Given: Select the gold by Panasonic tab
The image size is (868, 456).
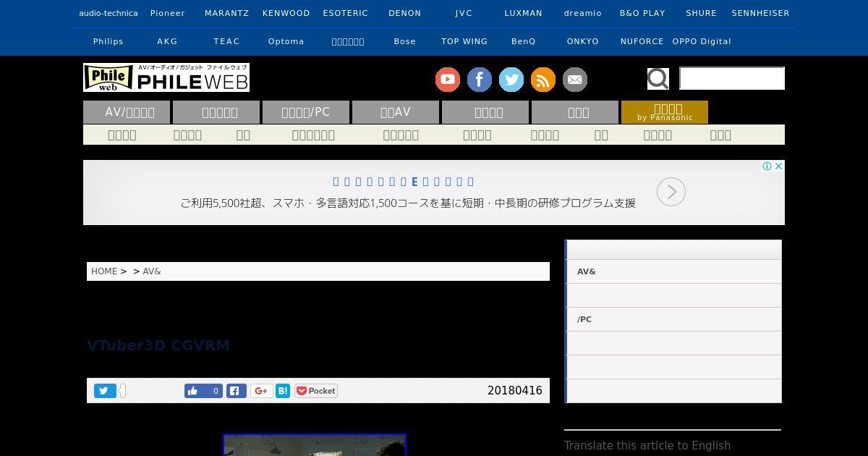Looking at the screenshot, I should (x=665, y=112).
